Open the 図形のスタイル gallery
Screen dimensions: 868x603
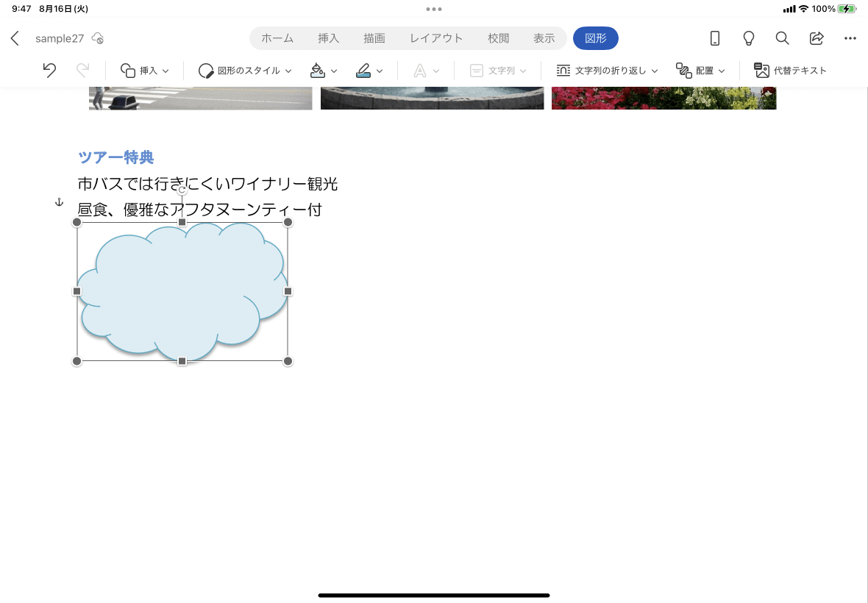coord(245,71)
